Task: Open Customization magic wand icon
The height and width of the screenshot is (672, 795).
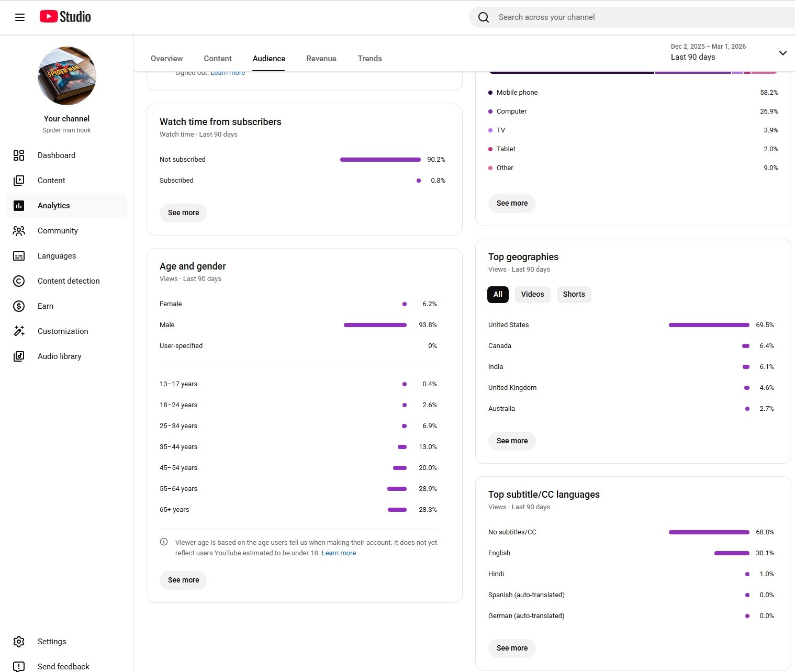Action: (19, 331)
